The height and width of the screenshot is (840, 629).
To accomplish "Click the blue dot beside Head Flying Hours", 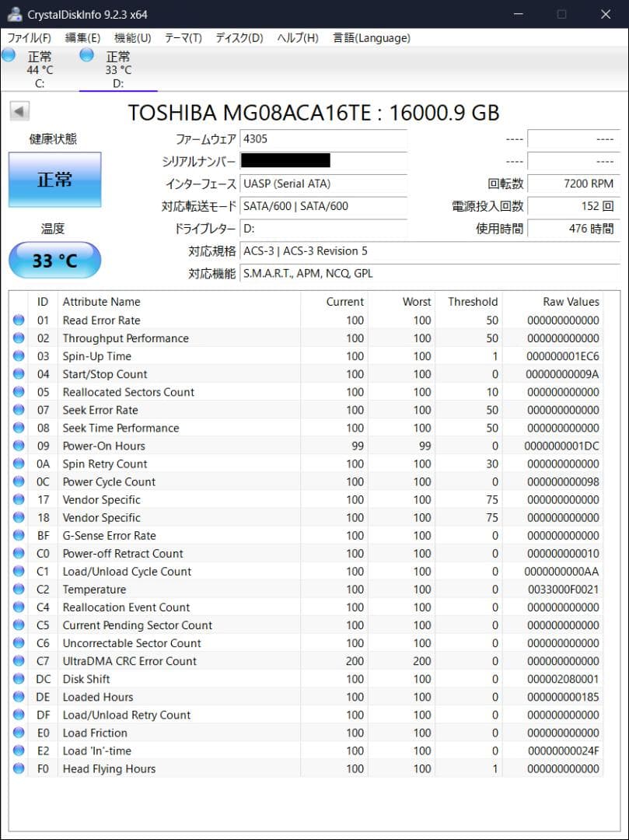I will (18, 768).
